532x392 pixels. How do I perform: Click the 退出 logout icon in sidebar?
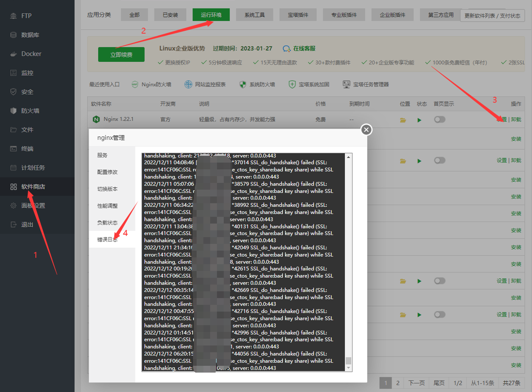[13, 225]
